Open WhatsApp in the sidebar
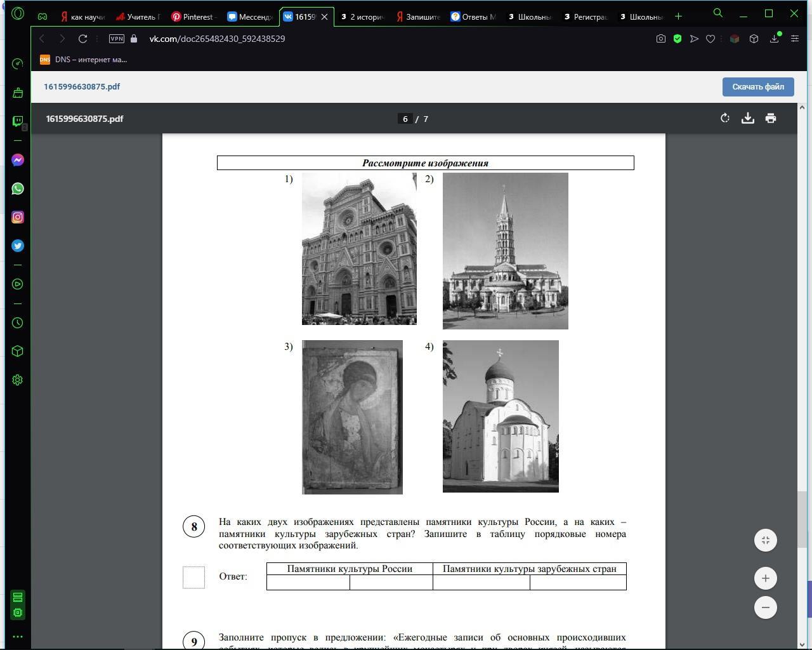This screenshot has width=812, height=650. point(18,189)
